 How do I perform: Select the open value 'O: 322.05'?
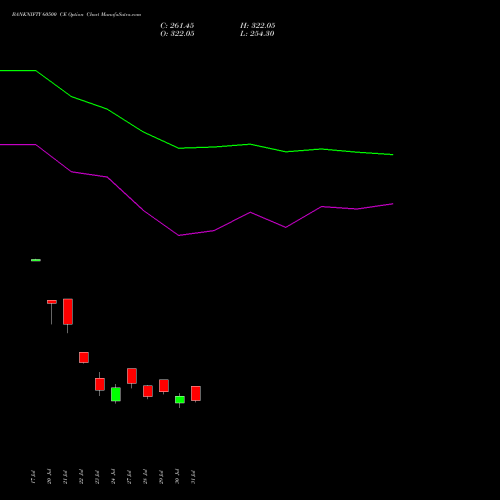click(x=177, y=34)
